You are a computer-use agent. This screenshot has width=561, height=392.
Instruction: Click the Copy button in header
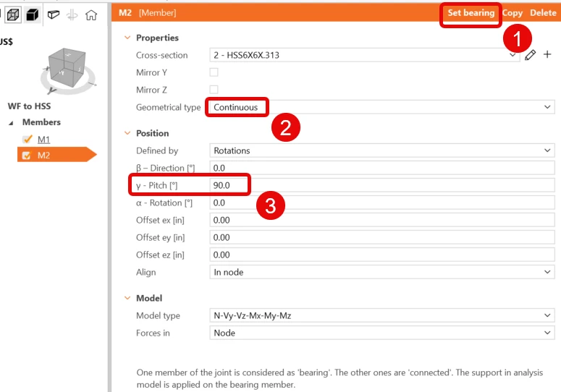coord(512,13)
